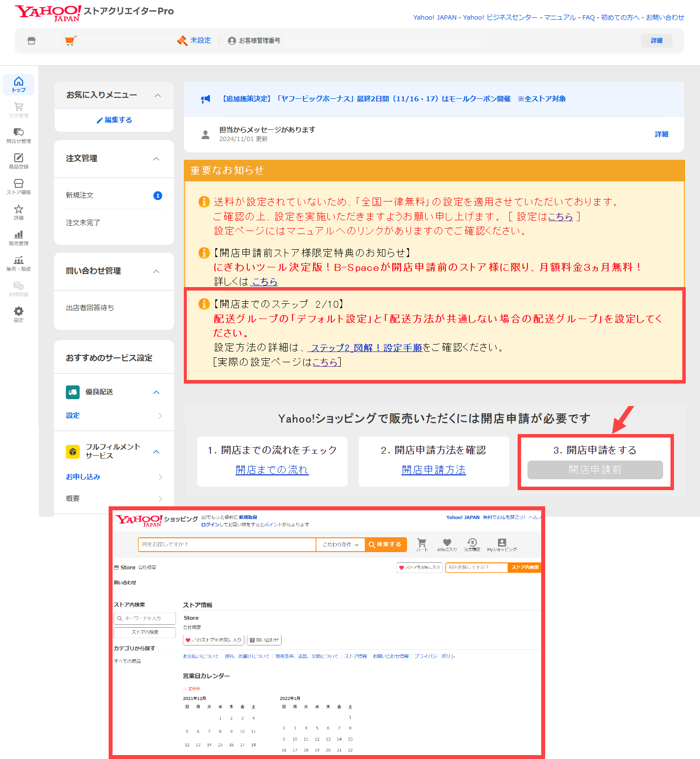Viewport: 700px width, 759px height.
Task: Click the 開店申請前 button
Action: [x=595, y=470]
